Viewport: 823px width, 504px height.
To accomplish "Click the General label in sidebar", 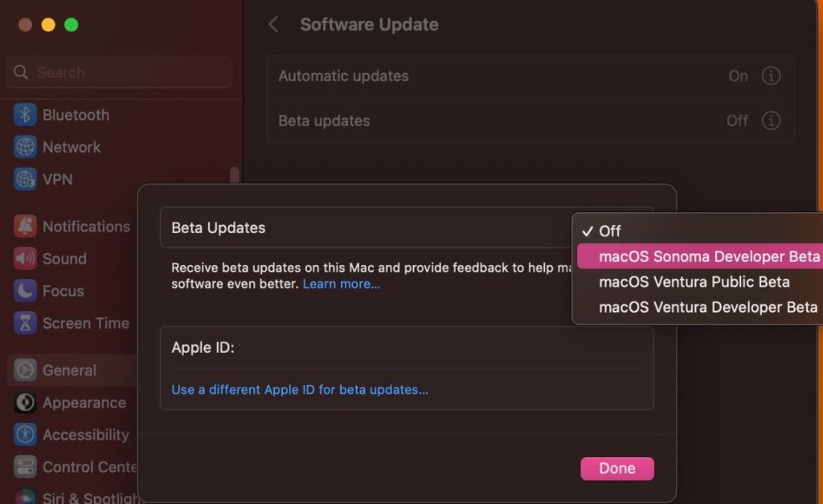I will [69, 371].
